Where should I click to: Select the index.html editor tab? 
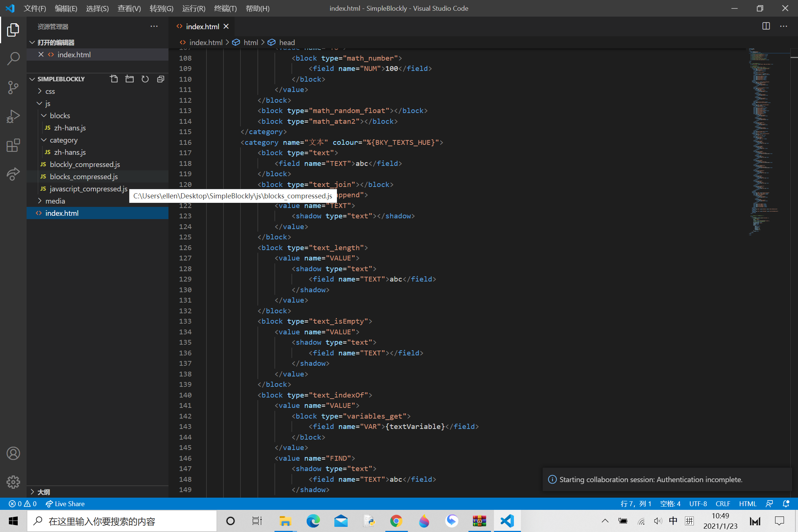(202, 27)
